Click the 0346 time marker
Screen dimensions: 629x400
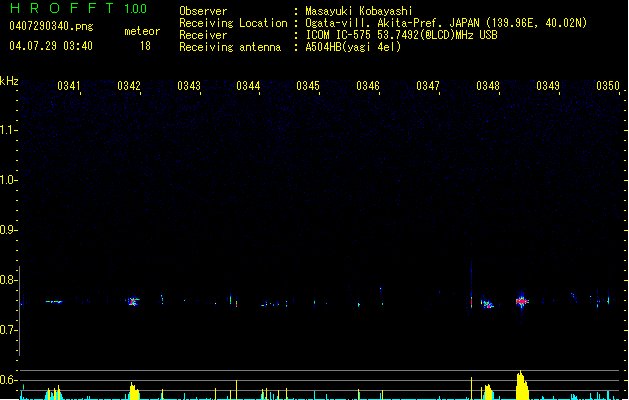368,86
